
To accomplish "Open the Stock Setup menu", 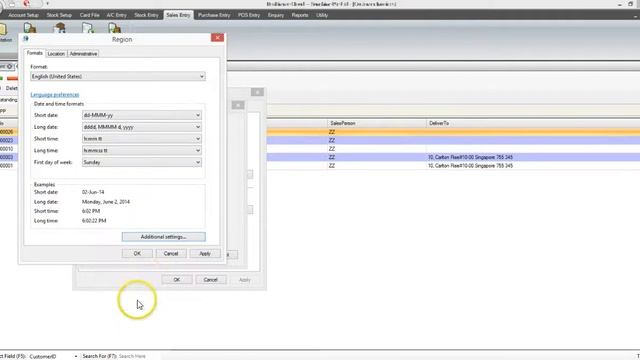I will [59, 15].
